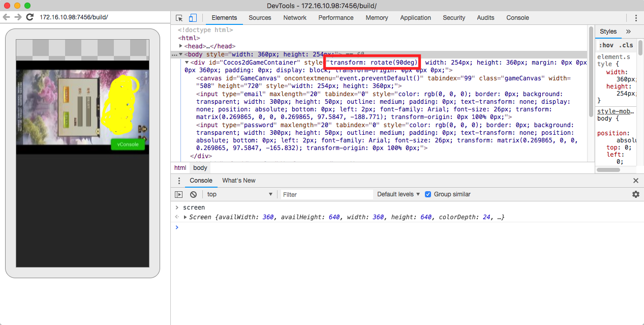Click the style-mob… stylesheet link
This screenshot has width=644, height=325.
615,111
